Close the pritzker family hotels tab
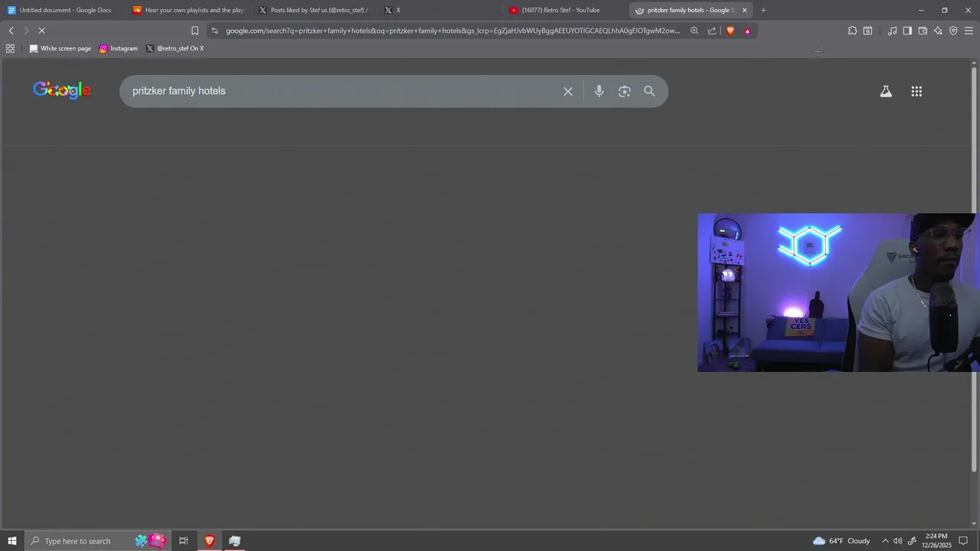980x551 pixels. (x=744, y=10)
